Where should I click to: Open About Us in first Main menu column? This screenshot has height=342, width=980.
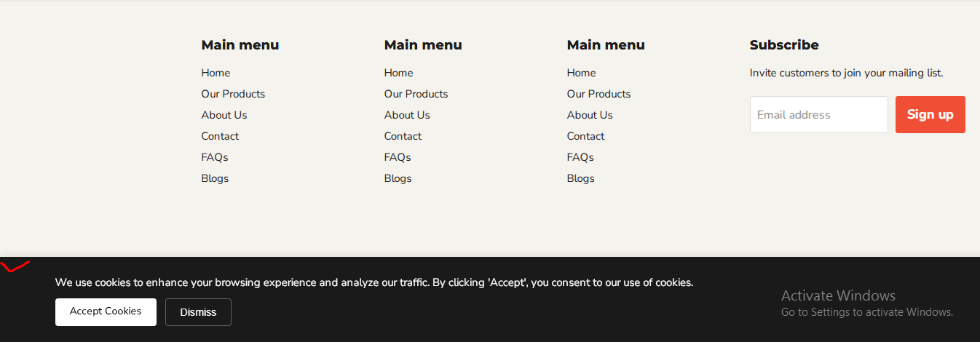pos(224,115)
